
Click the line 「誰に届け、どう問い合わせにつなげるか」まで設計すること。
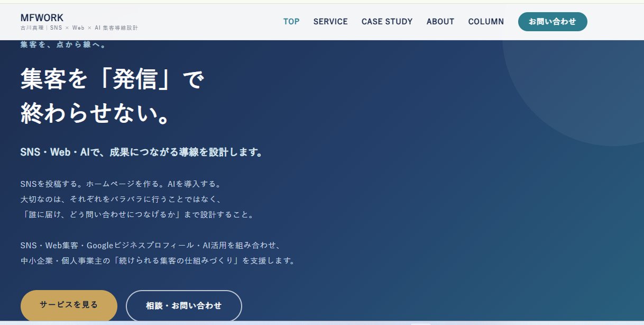139,215
